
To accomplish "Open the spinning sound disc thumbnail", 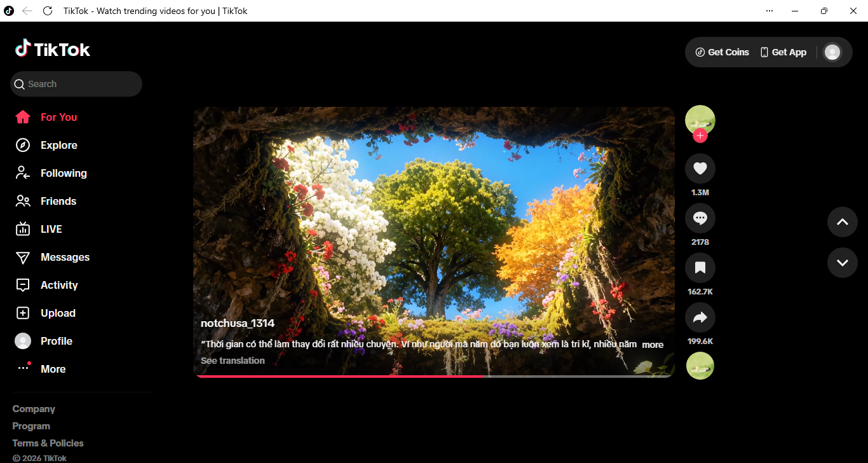I will 700,366.
